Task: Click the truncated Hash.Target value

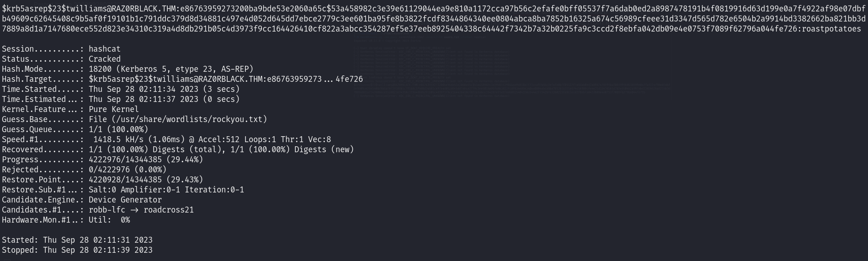Action: pyautogui.click(x=225, y=79)
